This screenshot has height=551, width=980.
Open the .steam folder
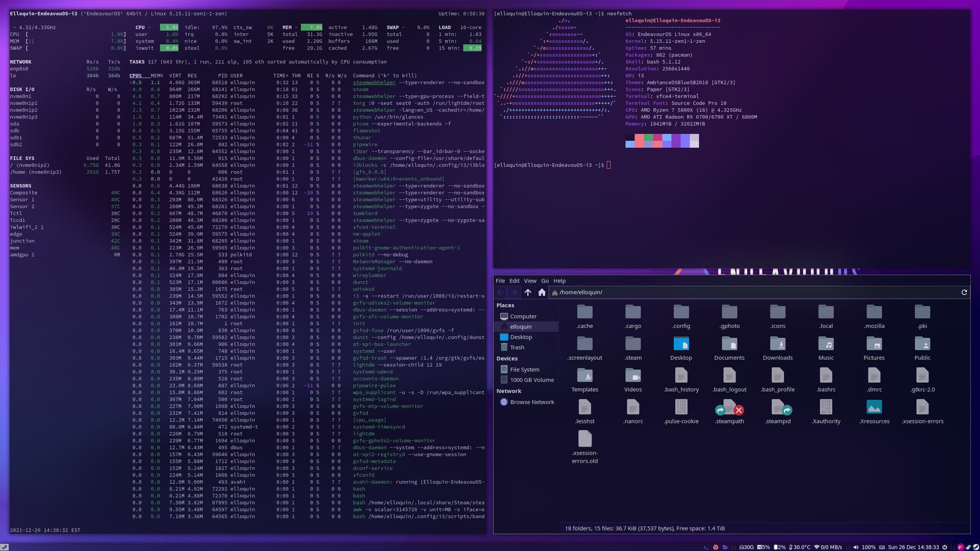pos(632,344)
